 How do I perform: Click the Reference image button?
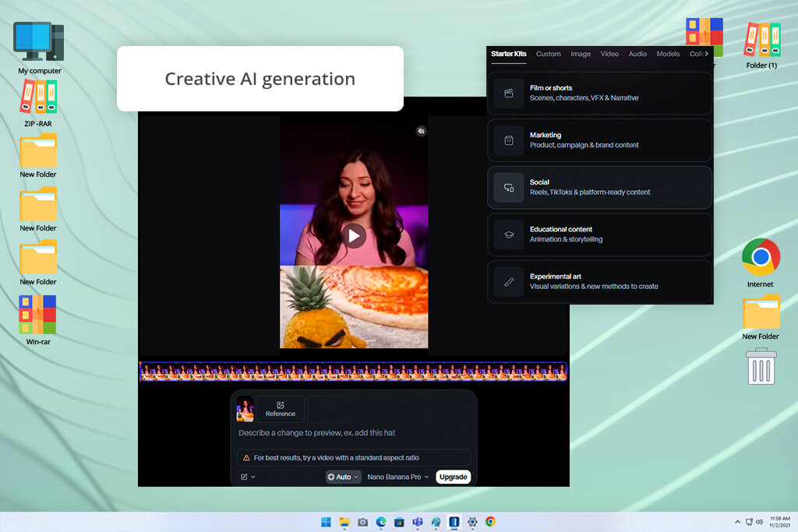point(280,409)
